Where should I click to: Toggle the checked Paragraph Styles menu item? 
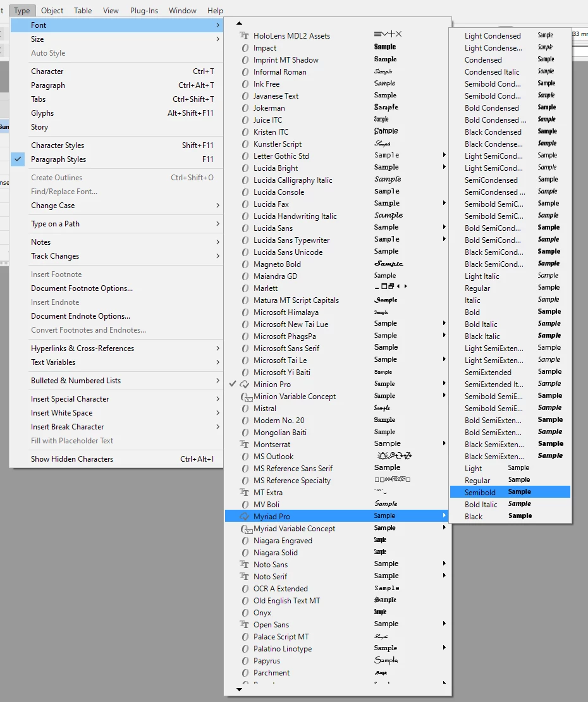click(x=116, y=159)
